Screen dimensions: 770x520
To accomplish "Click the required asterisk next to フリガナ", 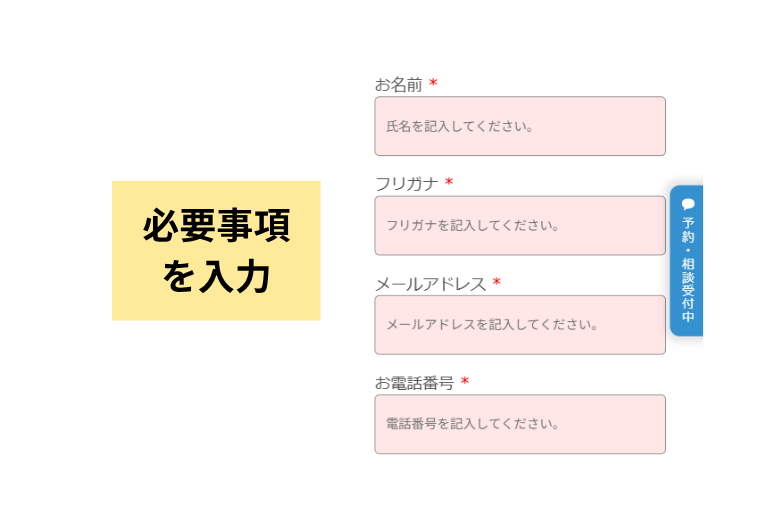I will pyautogui.click(x=449, y=184).
